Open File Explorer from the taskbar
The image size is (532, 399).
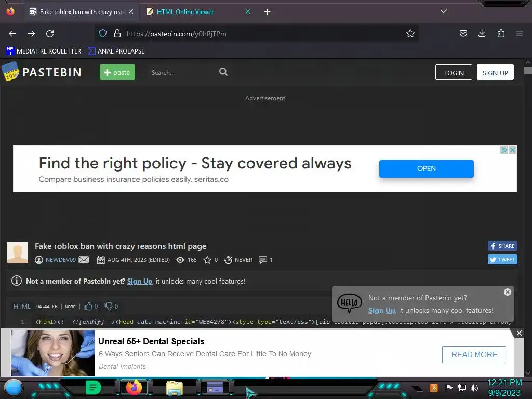click(x=175, y=388)
